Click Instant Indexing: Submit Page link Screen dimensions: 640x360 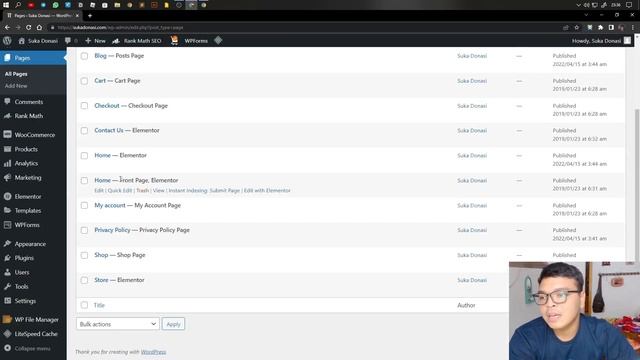pyautogui.click(x=204, y=191)
